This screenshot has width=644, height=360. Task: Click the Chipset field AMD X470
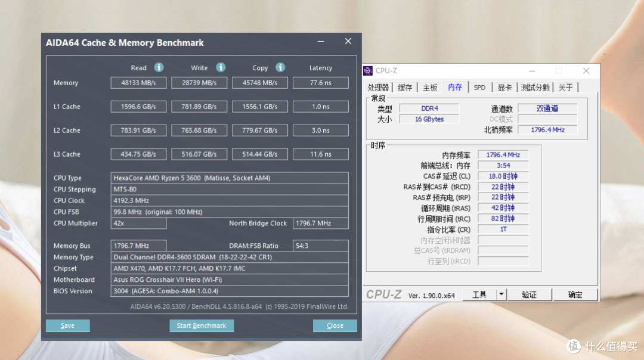click(x=230, y=268)
